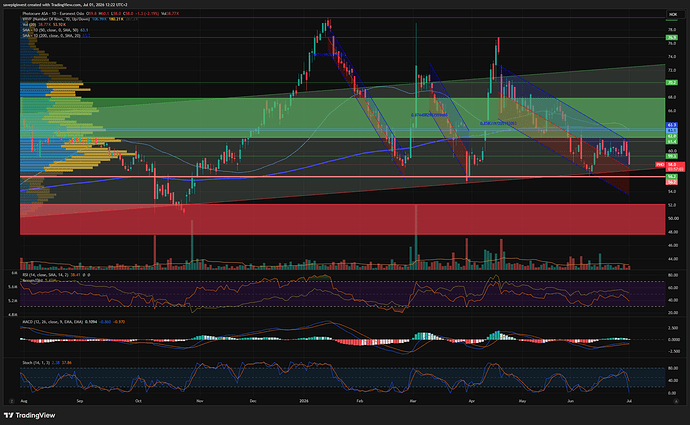Image resolution: width=690 pixels, height=425 pixels.
Task: Click the circular timezone icon left of Aug
Action: tap(11, 401)
